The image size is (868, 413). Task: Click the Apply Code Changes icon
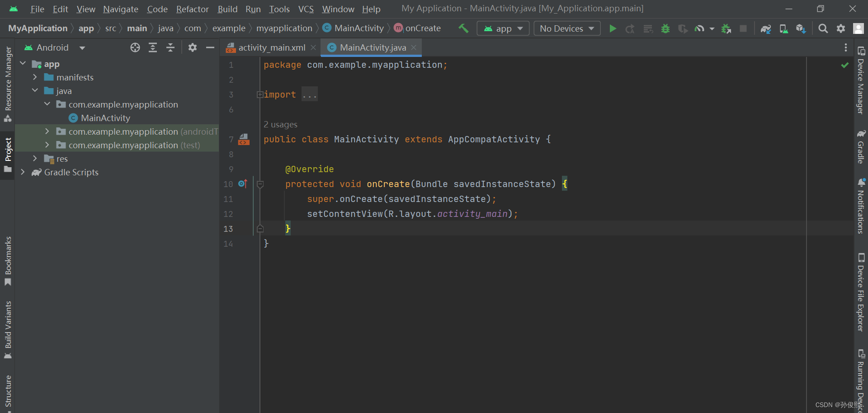[648, 29]
